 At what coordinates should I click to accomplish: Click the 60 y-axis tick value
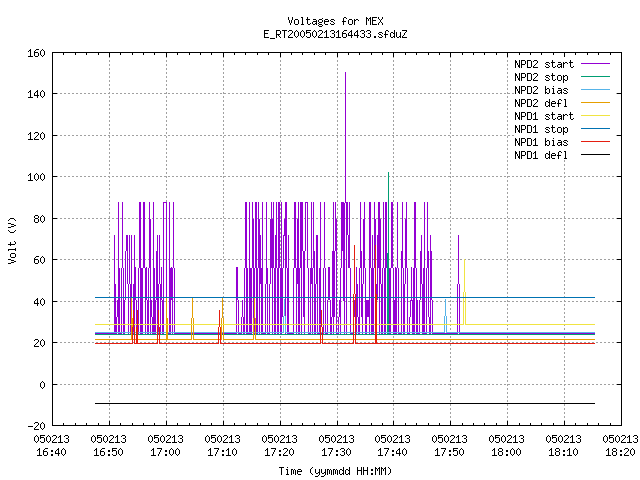39,260
